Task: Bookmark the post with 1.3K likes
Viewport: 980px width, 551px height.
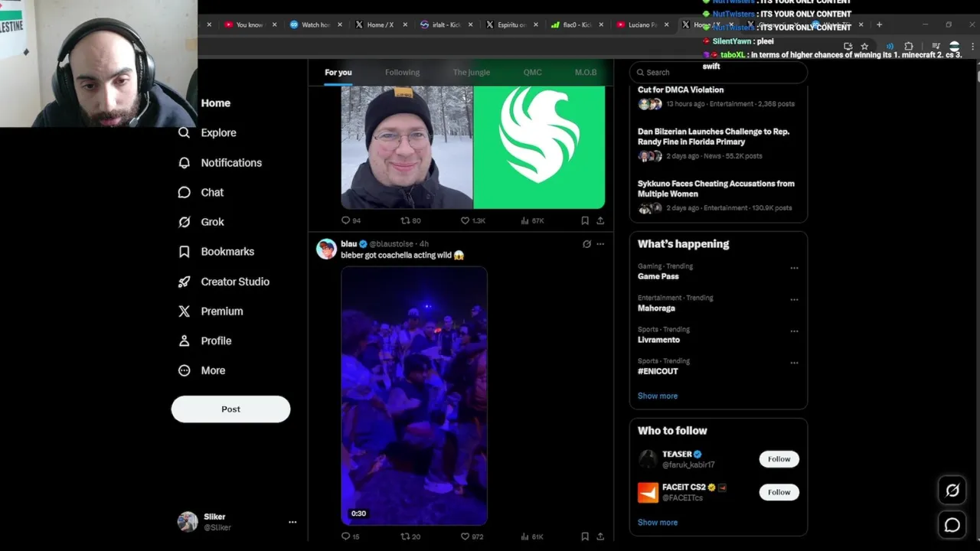Action: click(x=585, y=220)
